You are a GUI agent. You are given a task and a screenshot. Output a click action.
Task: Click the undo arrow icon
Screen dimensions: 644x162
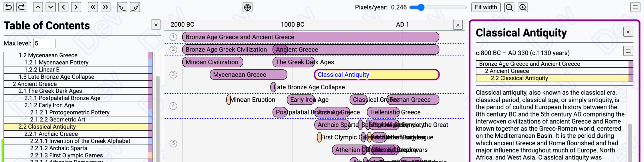coord(9,7)
